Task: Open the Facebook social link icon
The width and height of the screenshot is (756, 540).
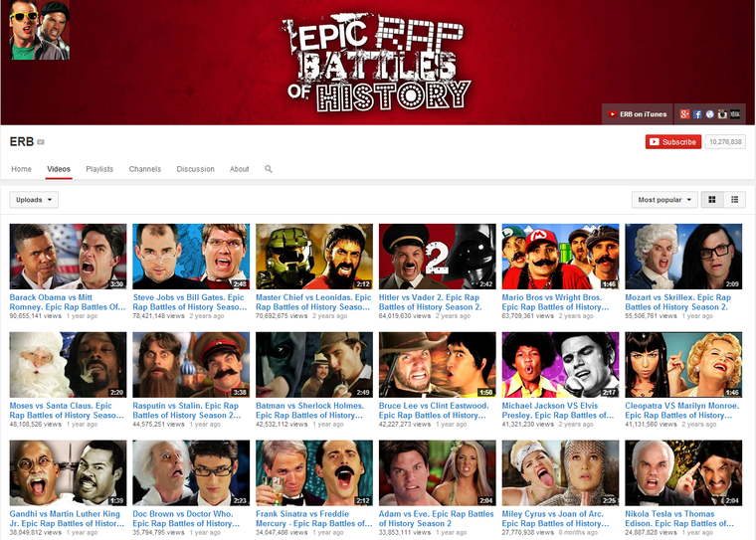Action: click(x=697, y=114)
